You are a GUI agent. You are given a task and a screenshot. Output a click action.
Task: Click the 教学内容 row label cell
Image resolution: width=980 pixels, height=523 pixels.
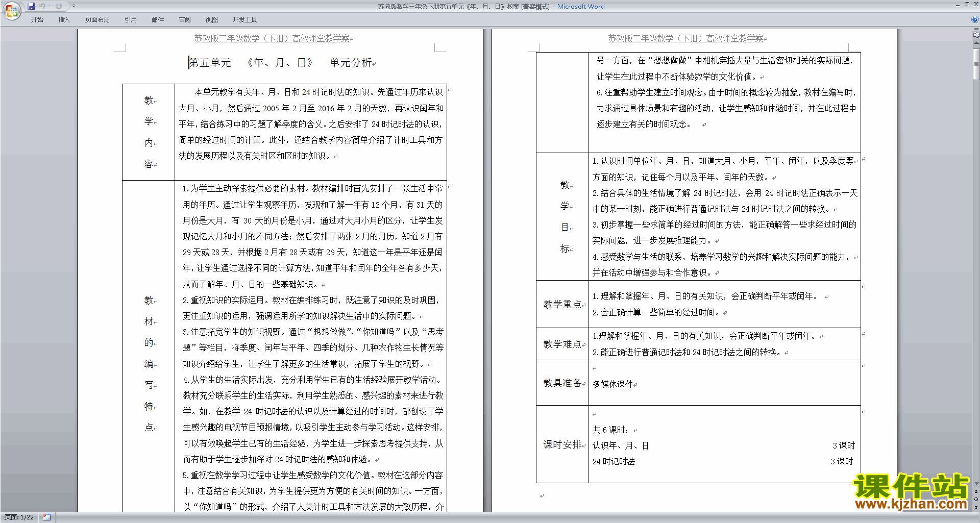pyautogui.click(x=149, y=132)
